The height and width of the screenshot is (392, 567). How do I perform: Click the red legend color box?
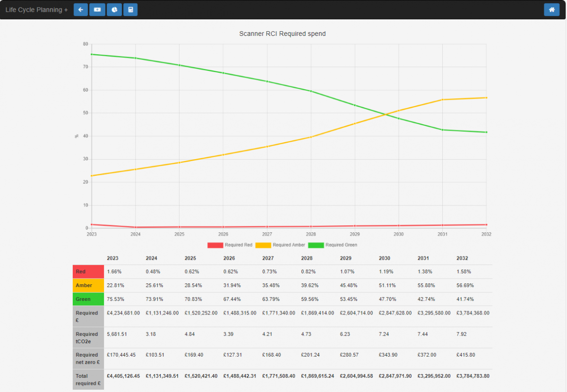pyautogui.click(x=215, y=245)
